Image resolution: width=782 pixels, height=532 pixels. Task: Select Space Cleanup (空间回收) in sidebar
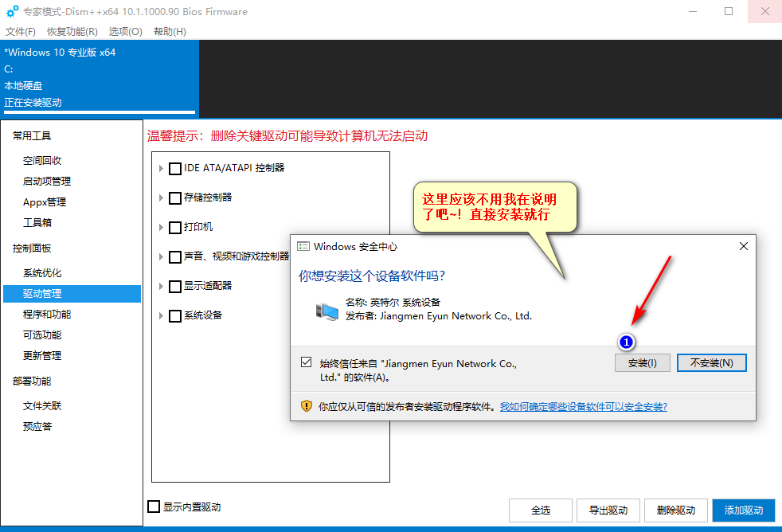tap(42, 160)
